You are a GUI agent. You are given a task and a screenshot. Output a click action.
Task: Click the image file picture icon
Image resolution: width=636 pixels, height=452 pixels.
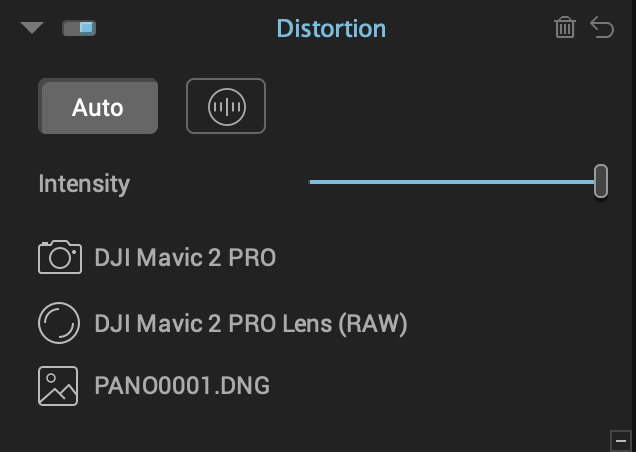pyautogui.click(x=58, y=386)
